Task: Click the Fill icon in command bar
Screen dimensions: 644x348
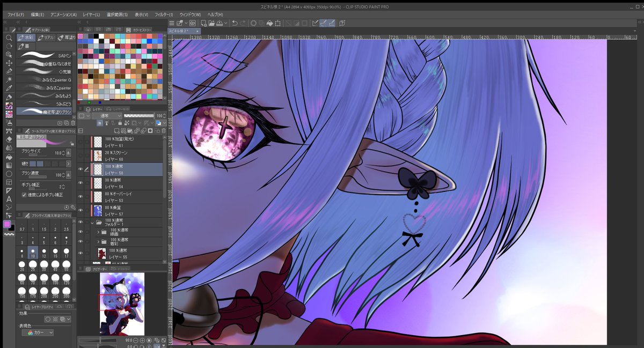Action: coord(270,23)
